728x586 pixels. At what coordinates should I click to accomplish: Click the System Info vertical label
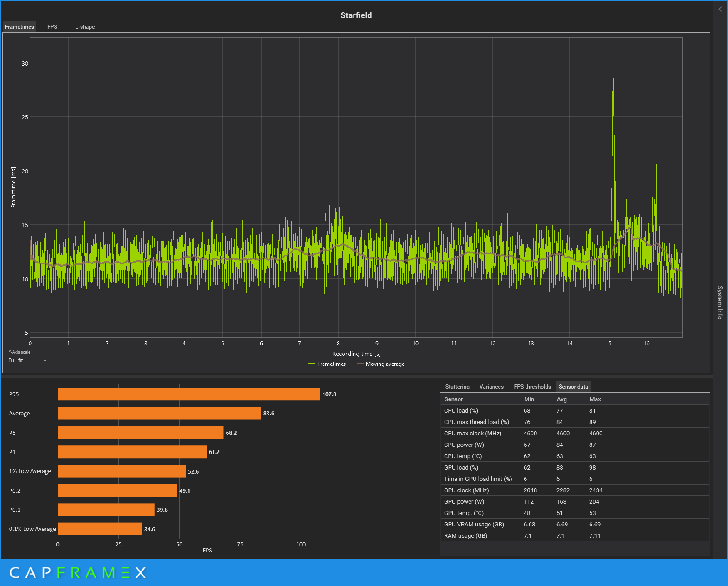point(720,303)
